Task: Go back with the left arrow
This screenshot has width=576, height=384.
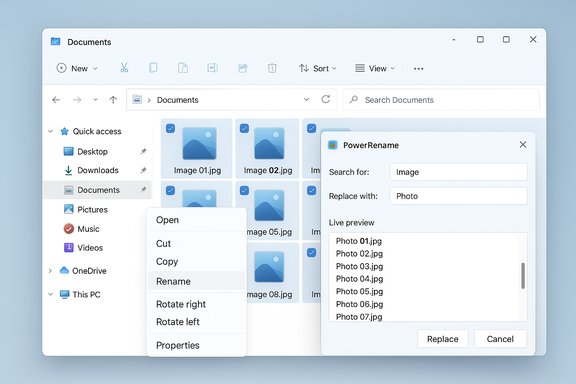Action: point(56,100)
